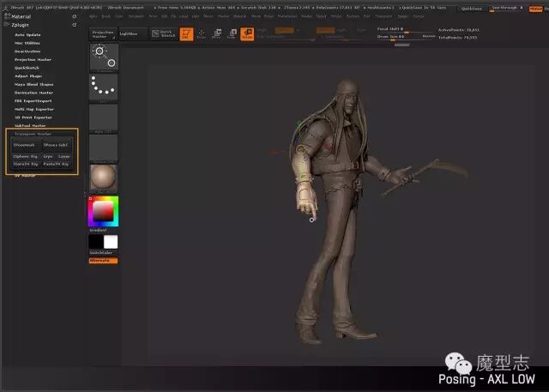The image size is (549, 392).
Task: Toggle the orange Menus button
Action: 535,9
